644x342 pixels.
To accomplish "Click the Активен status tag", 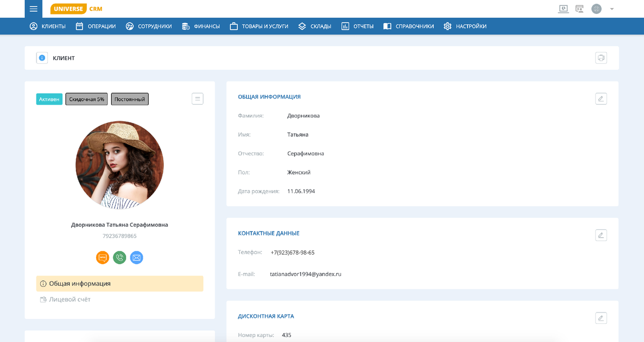I will coord(49,99).
